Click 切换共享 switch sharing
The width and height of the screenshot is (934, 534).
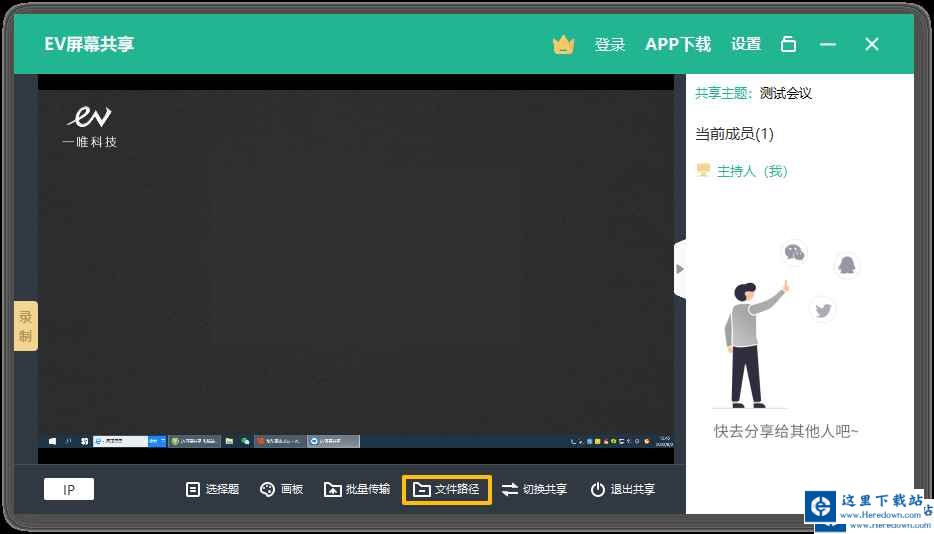click(x=534, y=489)
